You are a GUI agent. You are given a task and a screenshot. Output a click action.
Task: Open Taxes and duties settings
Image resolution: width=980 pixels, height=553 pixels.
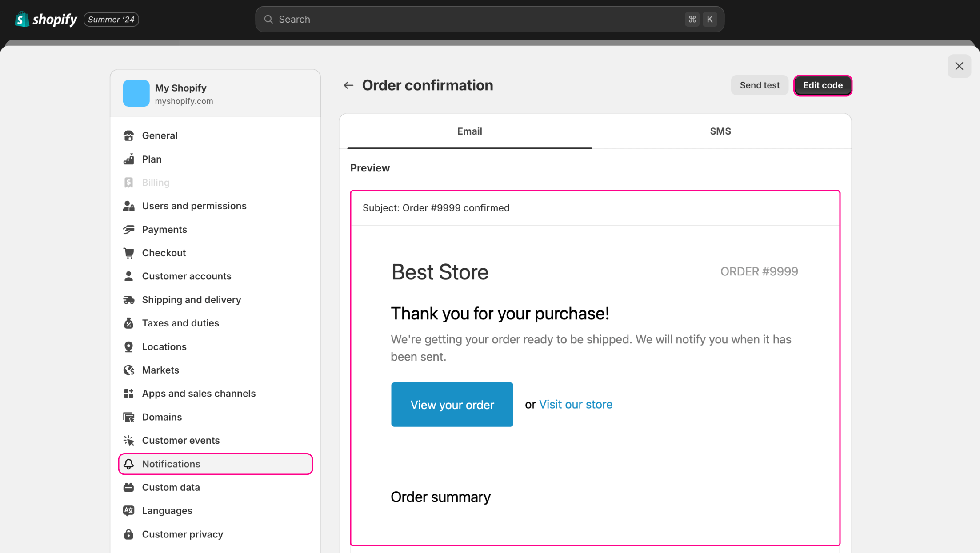coord(180,323)
